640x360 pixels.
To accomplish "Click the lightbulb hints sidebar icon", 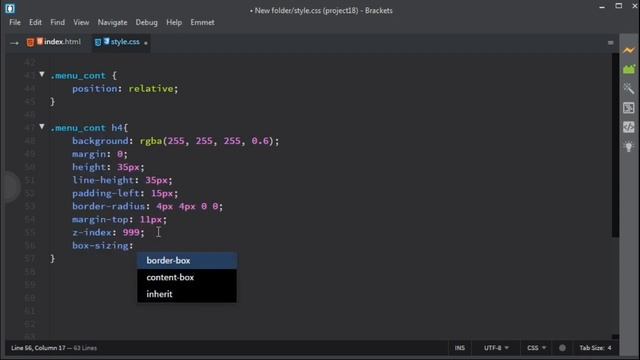I will tap(629, 147).
